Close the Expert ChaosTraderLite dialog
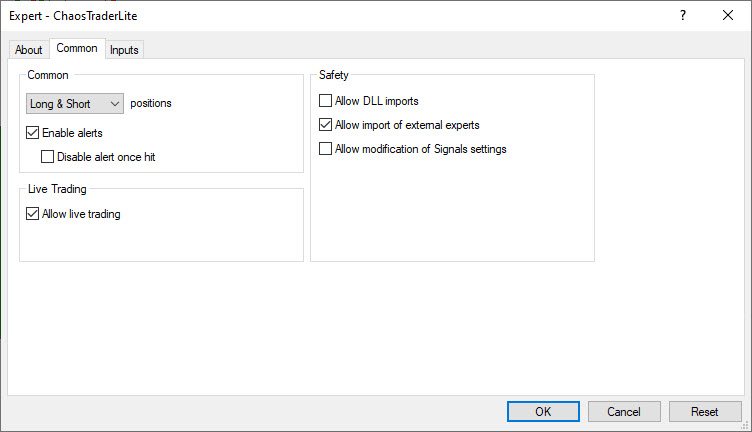The height and width of the screenshot is (432, 752). coord(728,15)
